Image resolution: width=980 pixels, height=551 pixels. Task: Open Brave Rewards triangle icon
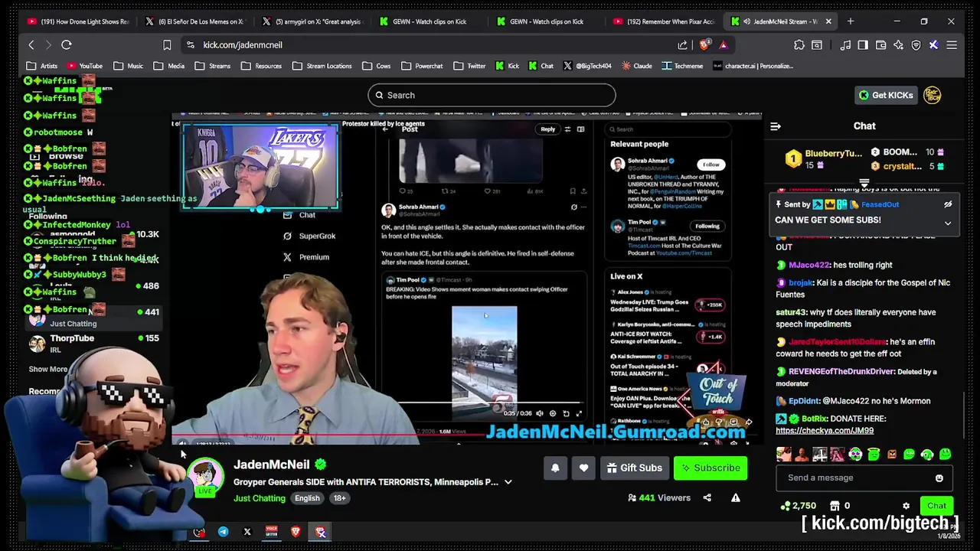pos(723,45)
